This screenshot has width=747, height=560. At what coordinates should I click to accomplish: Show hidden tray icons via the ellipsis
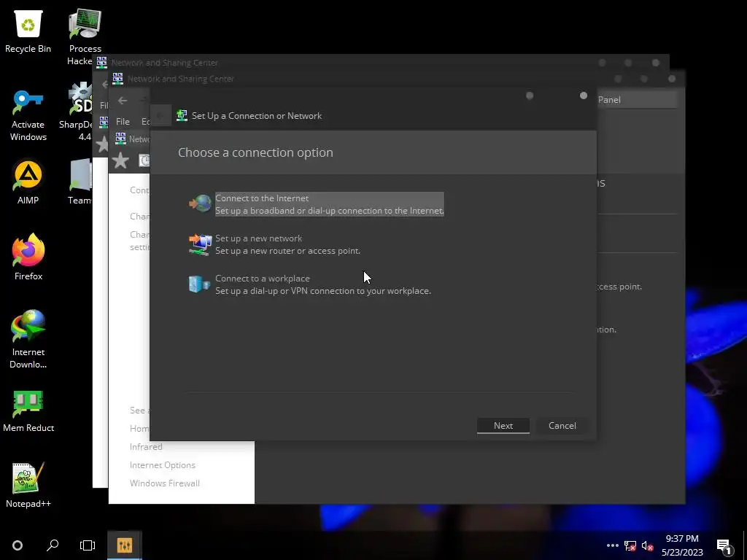click(x=613, y=545)
